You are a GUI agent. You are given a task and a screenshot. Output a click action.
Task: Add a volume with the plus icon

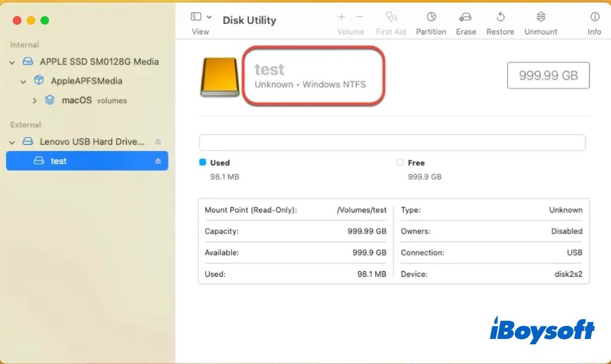click(341, 17)
